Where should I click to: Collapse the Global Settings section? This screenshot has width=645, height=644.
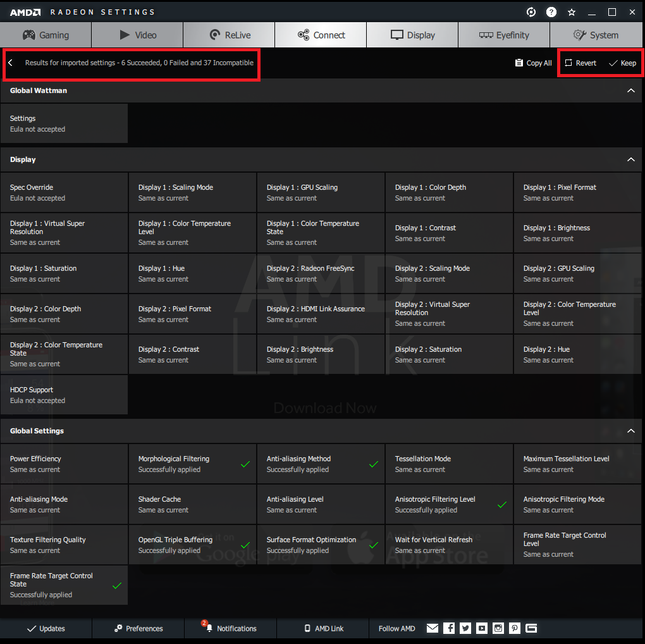pos(630,431)
